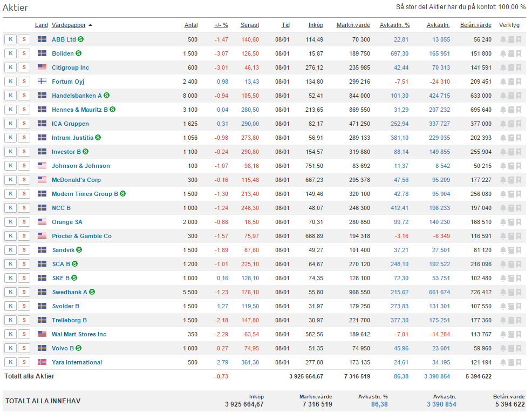The image size is (532, 413).
Task: Click the NCC B return percentage 412,41
Action: pyautogui.click(x=399, y=208)
